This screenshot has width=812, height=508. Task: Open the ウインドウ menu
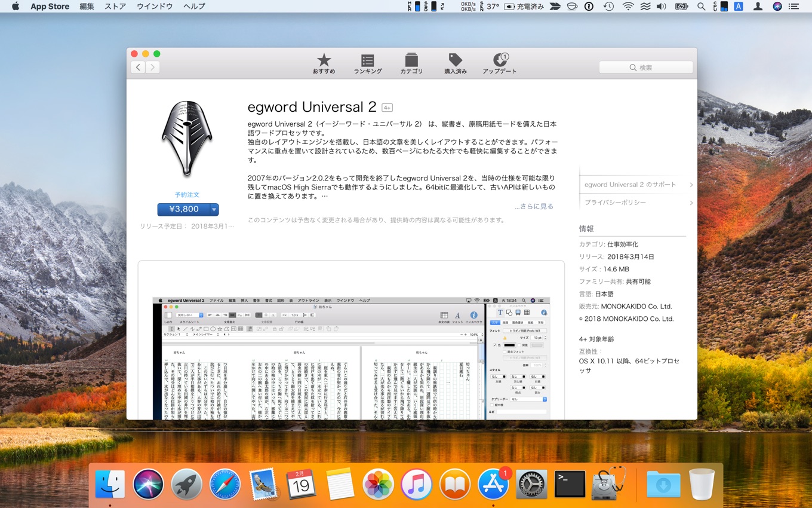point(155,7)
